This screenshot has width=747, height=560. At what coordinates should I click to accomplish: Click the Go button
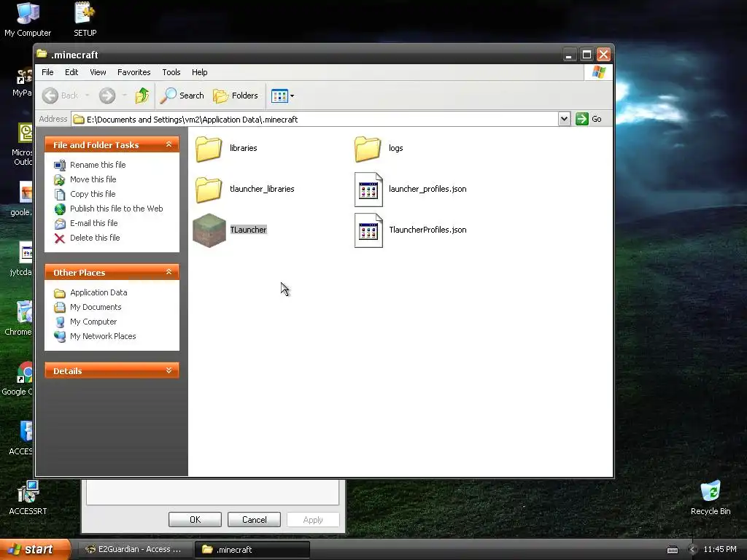coord(589,119)
